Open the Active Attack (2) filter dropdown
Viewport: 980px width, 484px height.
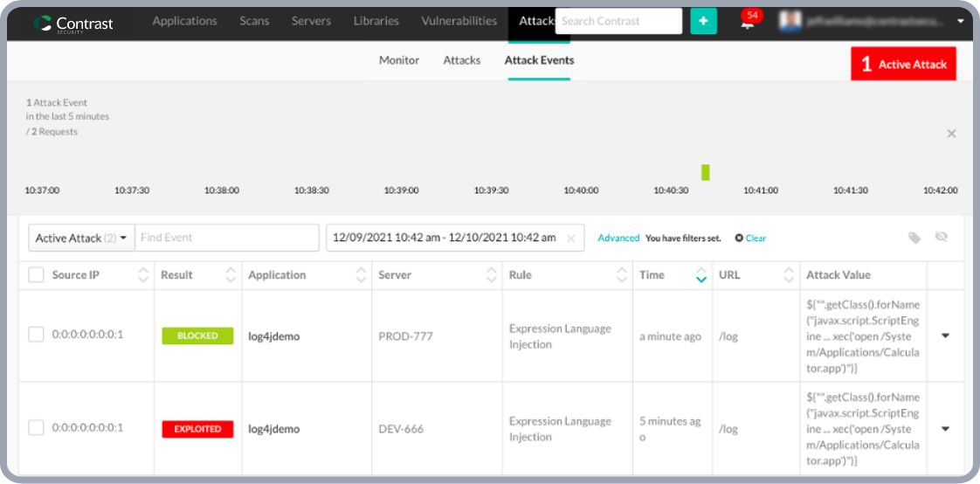point(81,238)
